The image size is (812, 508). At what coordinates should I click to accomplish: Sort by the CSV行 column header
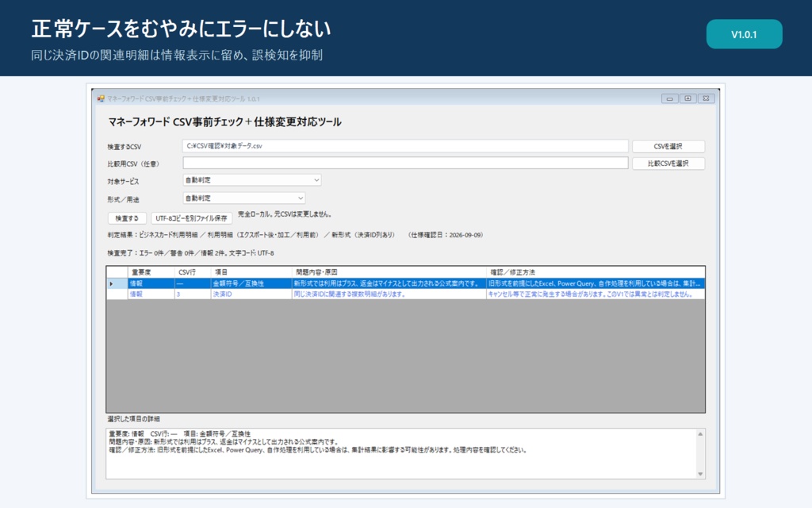[193, 272]
